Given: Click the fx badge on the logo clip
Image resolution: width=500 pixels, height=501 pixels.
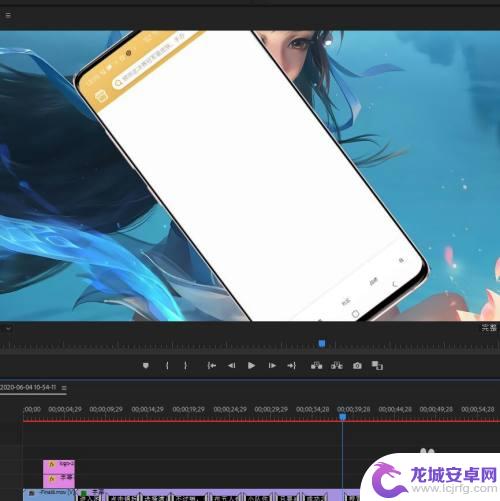Looking at the screenshot, I should [51, 464].
